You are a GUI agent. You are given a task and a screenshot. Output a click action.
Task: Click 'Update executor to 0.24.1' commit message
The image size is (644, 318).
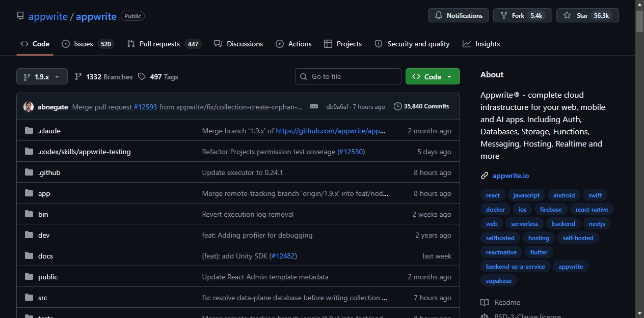pos(243,172)
